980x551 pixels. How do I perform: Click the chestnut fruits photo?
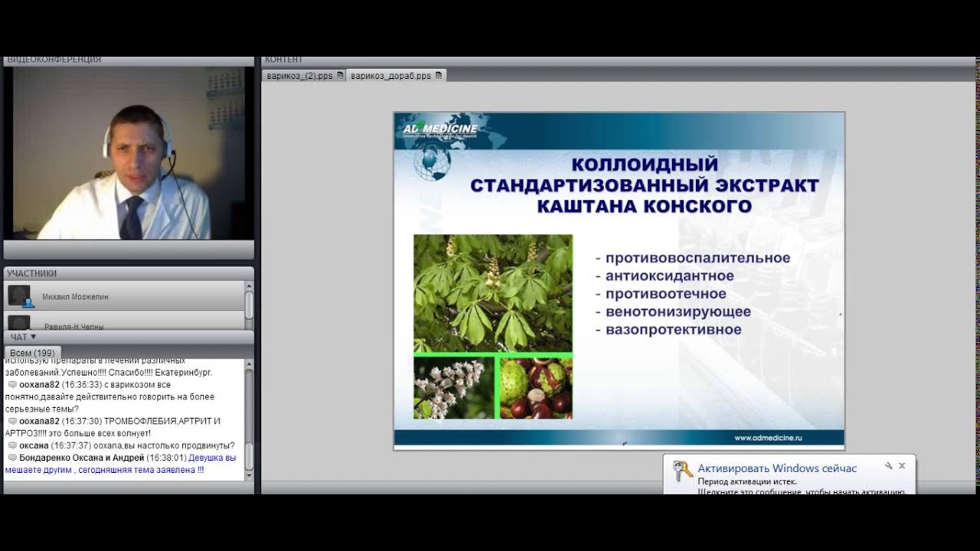(x=536, y=388)
